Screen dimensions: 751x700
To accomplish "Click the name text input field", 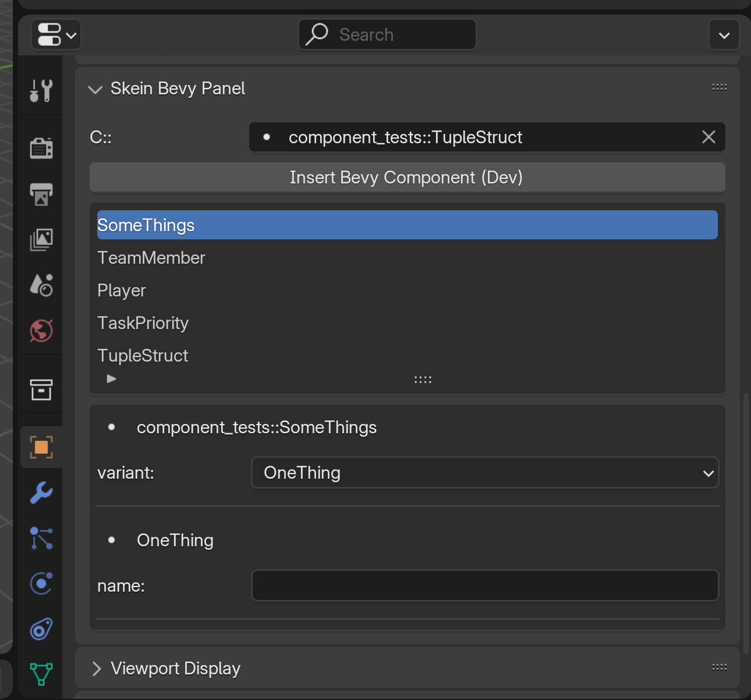I will pyautogui.click(x=485, y=586).
